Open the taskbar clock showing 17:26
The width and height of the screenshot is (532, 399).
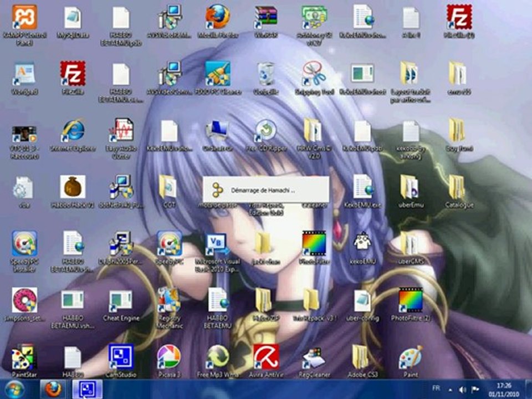click(x=504, y=390)
